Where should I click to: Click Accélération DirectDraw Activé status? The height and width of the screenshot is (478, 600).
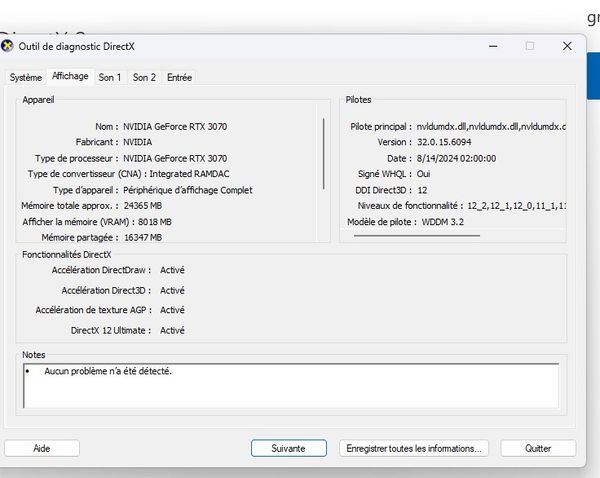click(172, 270)
